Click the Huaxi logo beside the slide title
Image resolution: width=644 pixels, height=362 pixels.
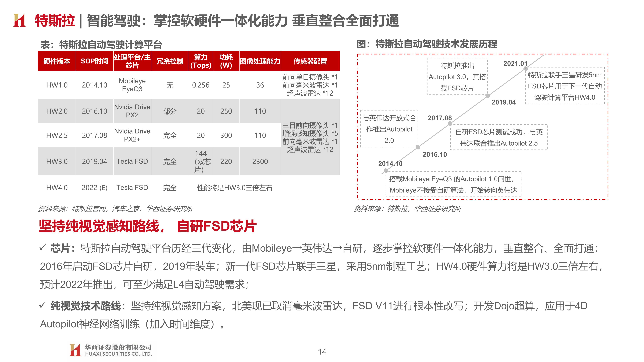19,20
